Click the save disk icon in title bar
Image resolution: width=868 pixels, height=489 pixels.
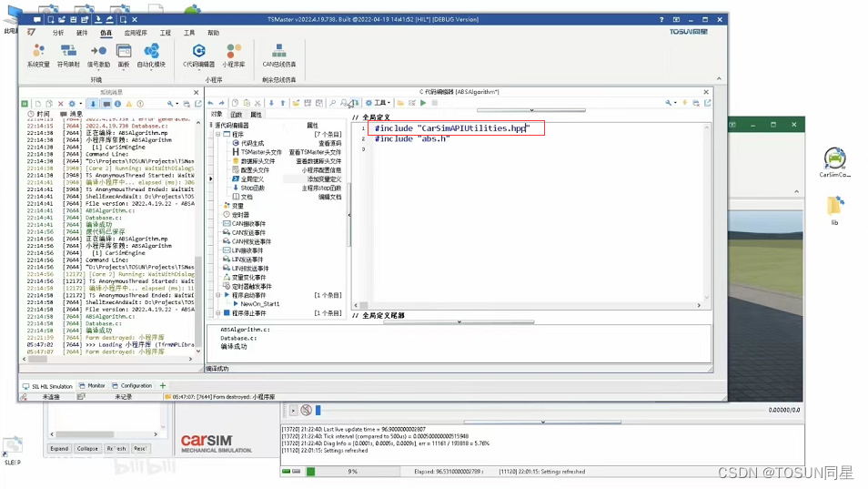tap(75, 19)
